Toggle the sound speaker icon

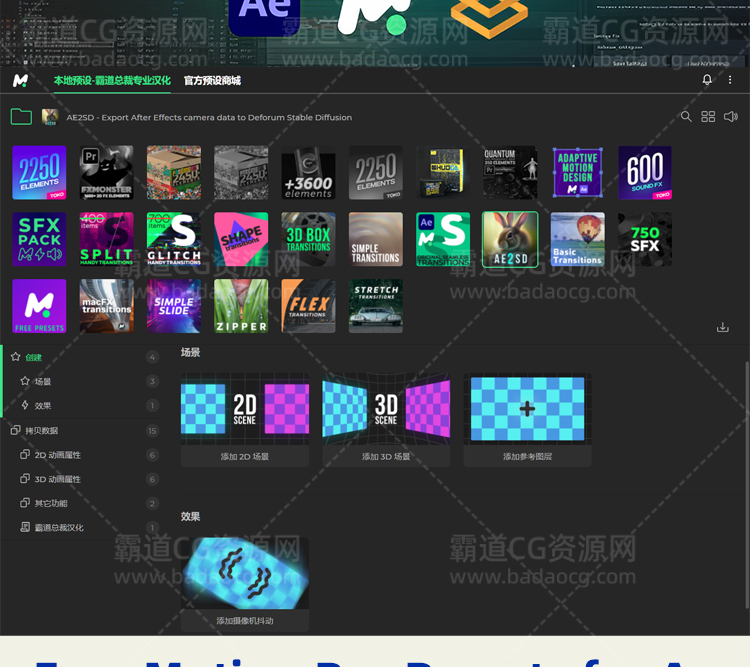pyautogui.click(x=730, y=116)
